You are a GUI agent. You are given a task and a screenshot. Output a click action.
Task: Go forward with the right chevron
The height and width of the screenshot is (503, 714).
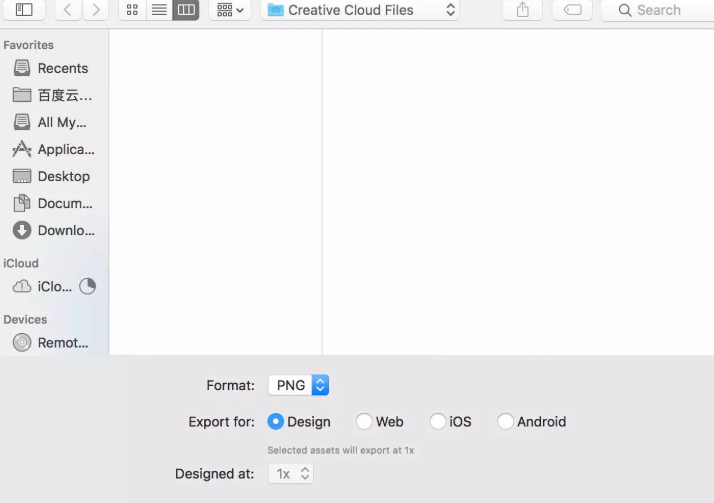(x=95, y=10)
